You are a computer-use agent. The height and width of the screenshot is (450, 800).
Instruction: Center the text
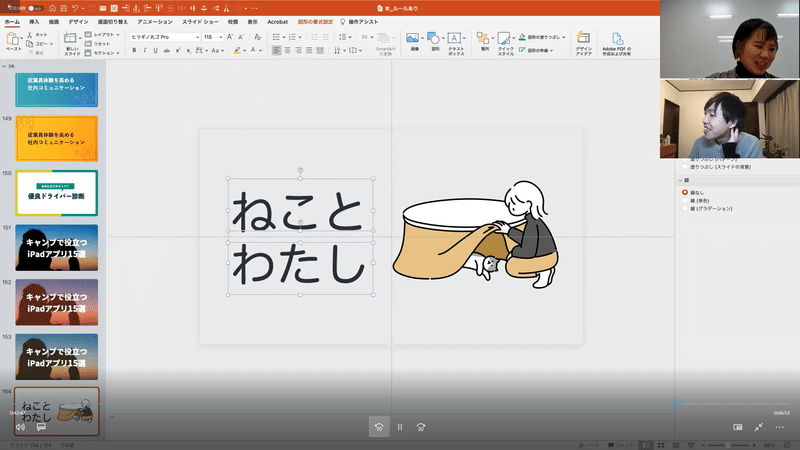(x=287, y=51)
